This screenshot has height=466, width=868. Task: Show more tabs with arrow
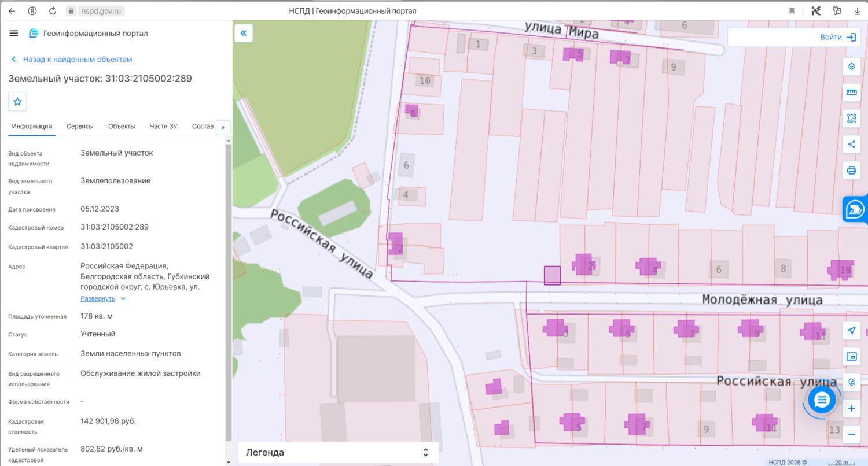click(x=223, y=127)
